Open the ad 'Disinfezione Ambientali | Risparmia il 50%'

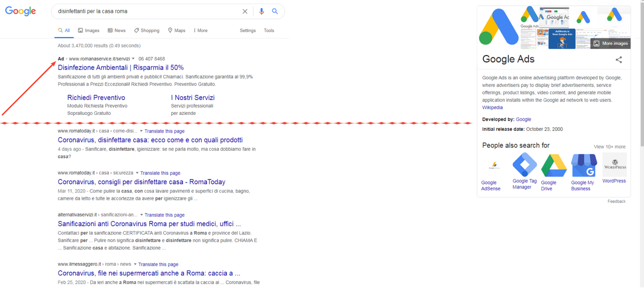pos(121,67)
